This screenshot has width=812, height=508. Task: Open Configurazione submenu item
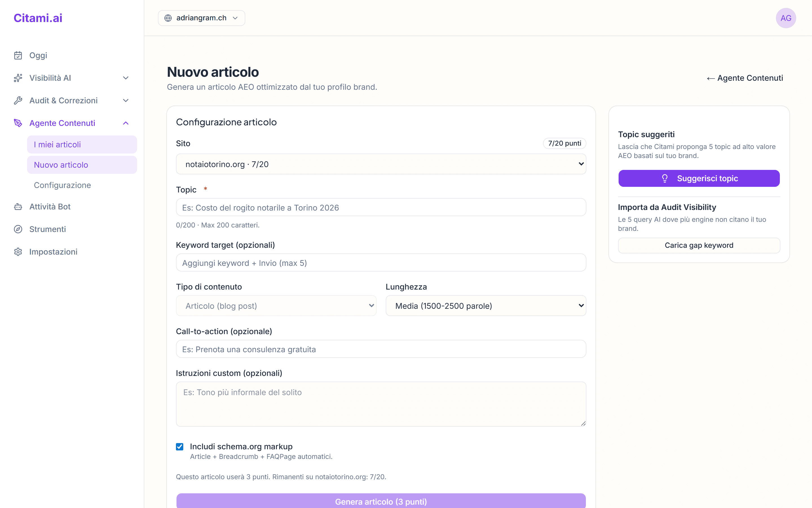82,185
